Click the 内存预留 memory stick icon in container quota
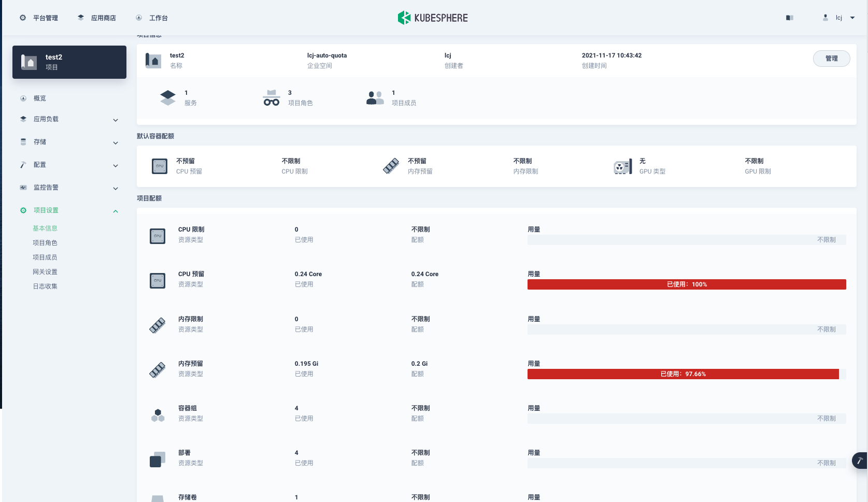868x502 pixels. coord(391,166)
